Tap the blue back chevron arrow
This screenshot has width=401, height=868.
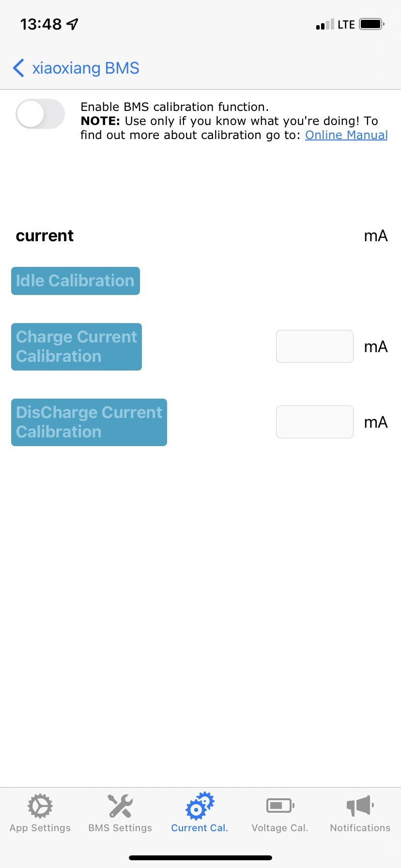tap(18, 68)
